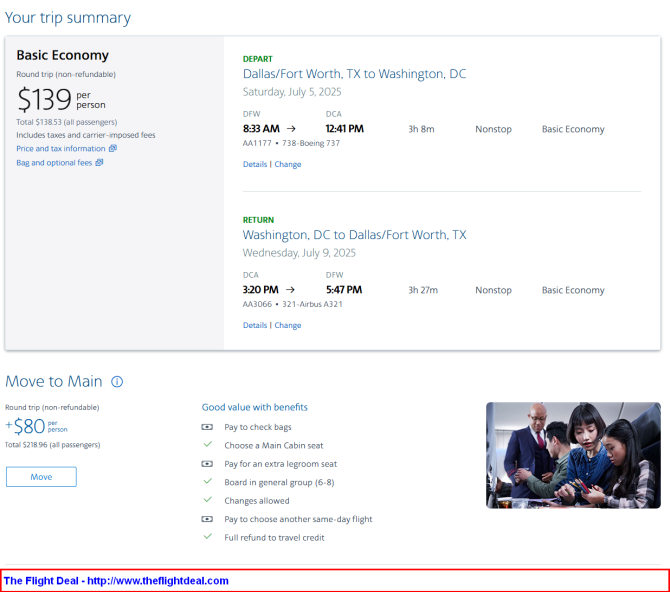Screen dimensions: 670x592
Task: Click the flight number AA3066 text
Action: [257, 304]
